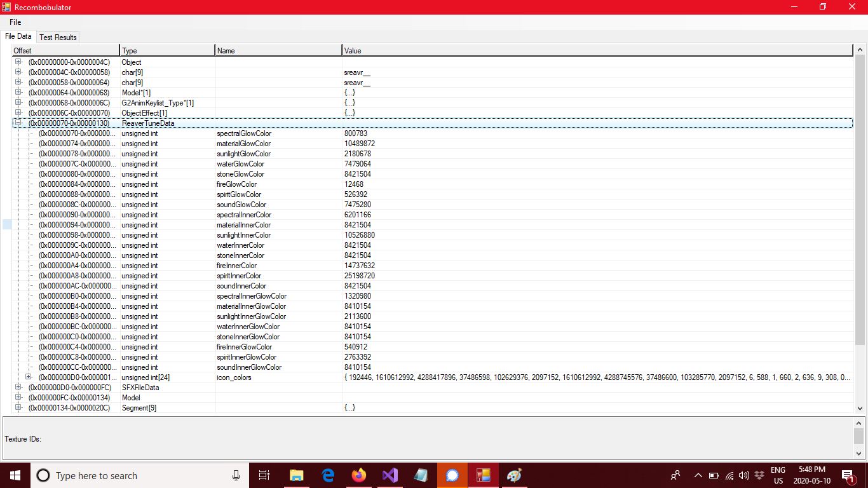Click the sunlightInnerGlowColor value 2113600

(358, 316)
